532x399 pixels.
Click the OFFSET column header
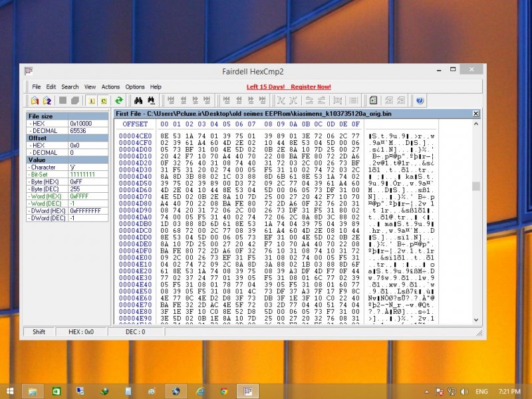click(135, 124)
